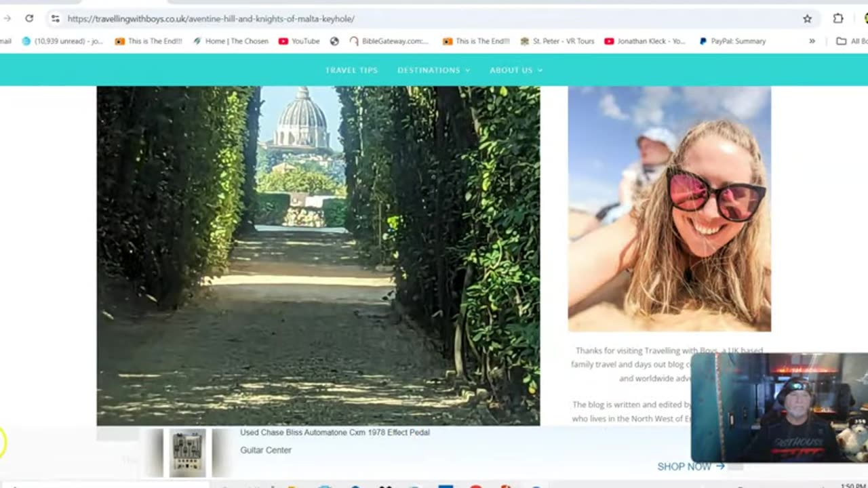This screenshot has width=868, height=488.
Task: Click the webcam overlay video
Action: (779, 407)
